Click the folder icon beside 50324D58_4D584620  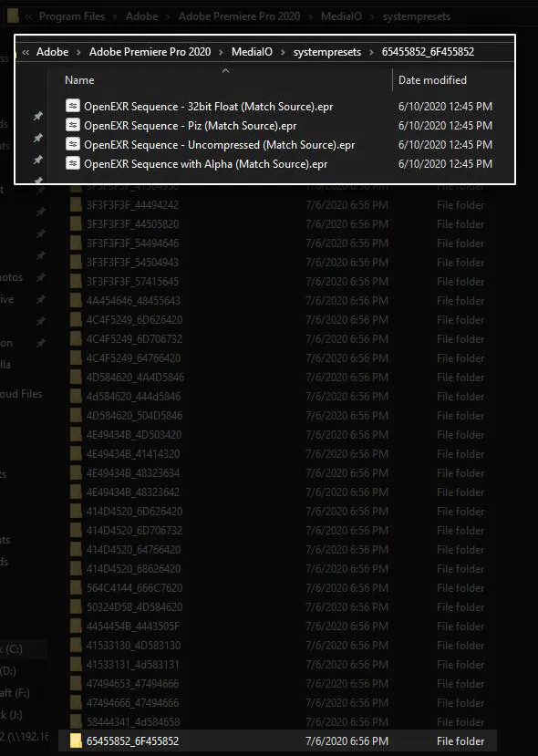(76, 607)
